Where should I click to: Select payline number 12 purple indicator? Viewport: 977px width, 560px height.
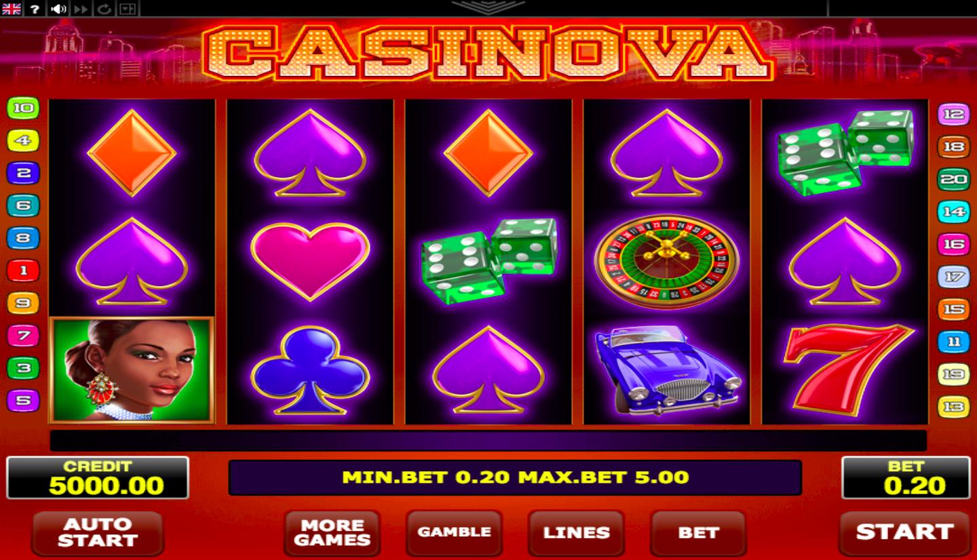click(953, 114)
